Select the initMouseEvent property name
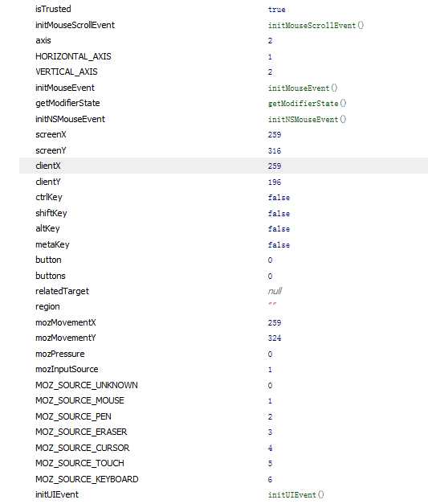Viewport: 428px width, 504px height. point(65,88)
